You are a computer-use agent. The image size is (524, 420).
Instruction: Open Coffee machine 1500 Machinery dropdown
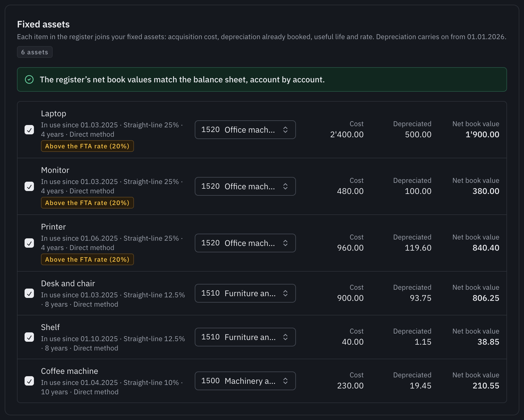[x=245, y=381]
